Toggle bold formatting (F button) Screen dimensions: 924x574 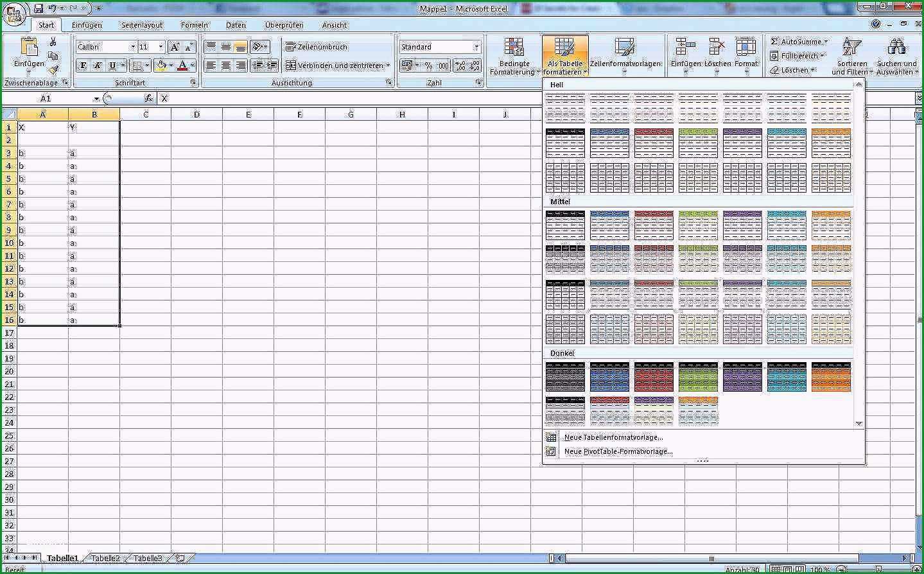[83, 65]
